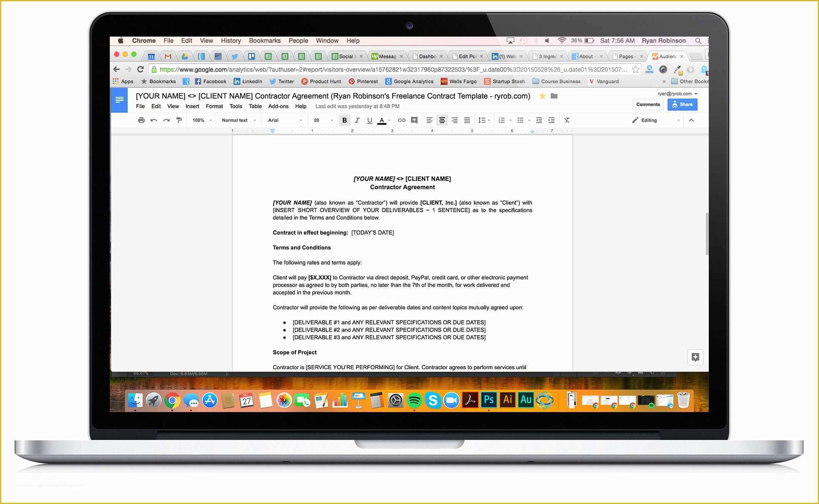
Task: Open the Course Business bookmarks folder
Action: click(x=556, y=82)
